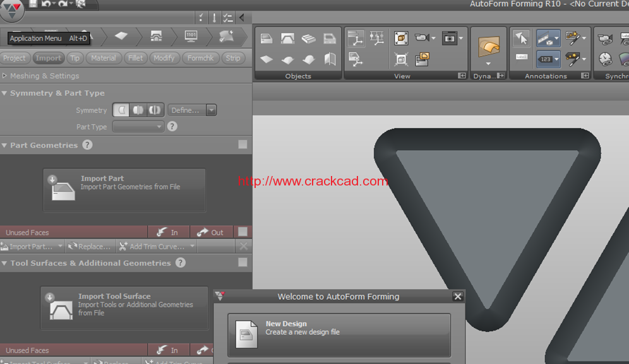Click the Out button for Part Unused Faces
This screenshot has width=629, height=364.
pos(212,232)
